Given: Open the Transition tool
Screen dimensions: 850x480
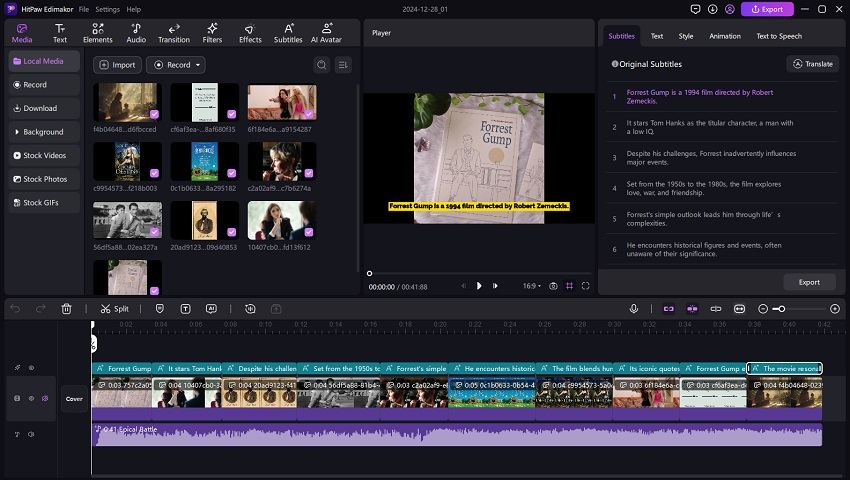Looking at the screenshot, I should click(x=174, y=33).
